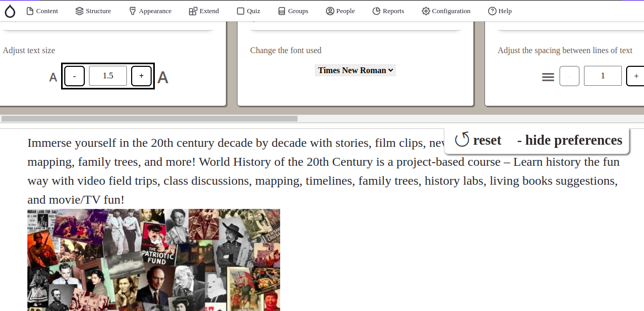The image size is (644, 311).
Task: Click the line spacing lines icon
Action: pyautogui.click(x=548, y=77)
